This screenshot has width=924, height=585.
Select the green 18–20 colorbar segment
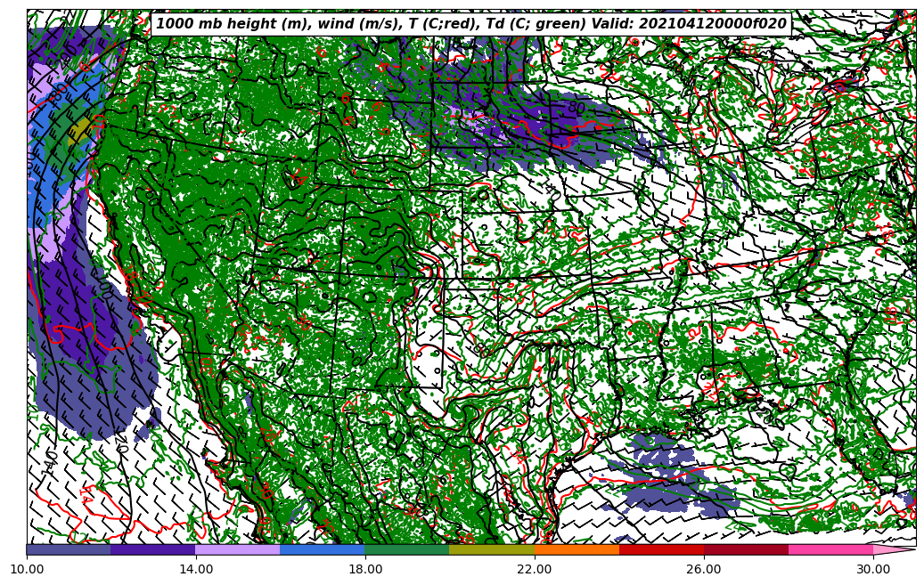407,549
